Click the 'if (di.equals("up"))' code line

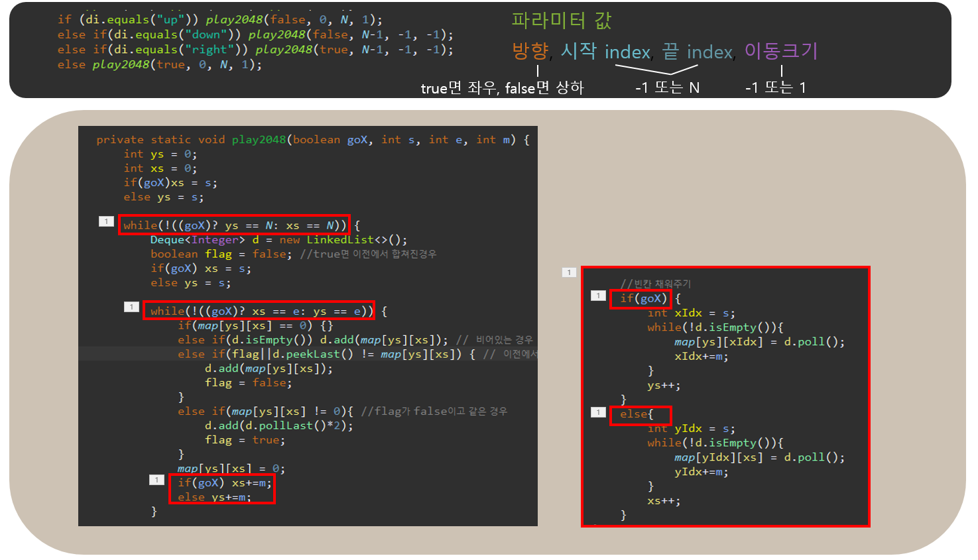click(x=220, y=20)
